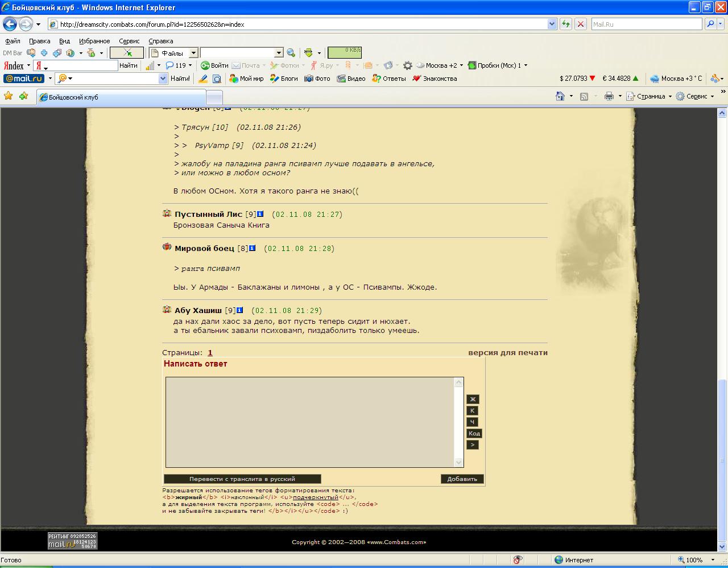Image resolution: width=728 pixels, height=568 pixels.
Task: Stop page loading with red X icon
Action: click(580, 24)
